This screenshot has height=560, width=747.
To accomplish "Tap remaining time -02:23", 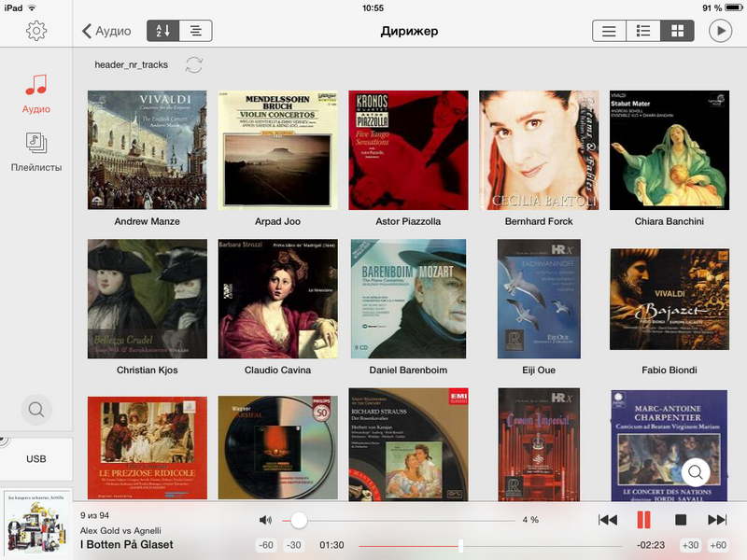I will [650, 546].
